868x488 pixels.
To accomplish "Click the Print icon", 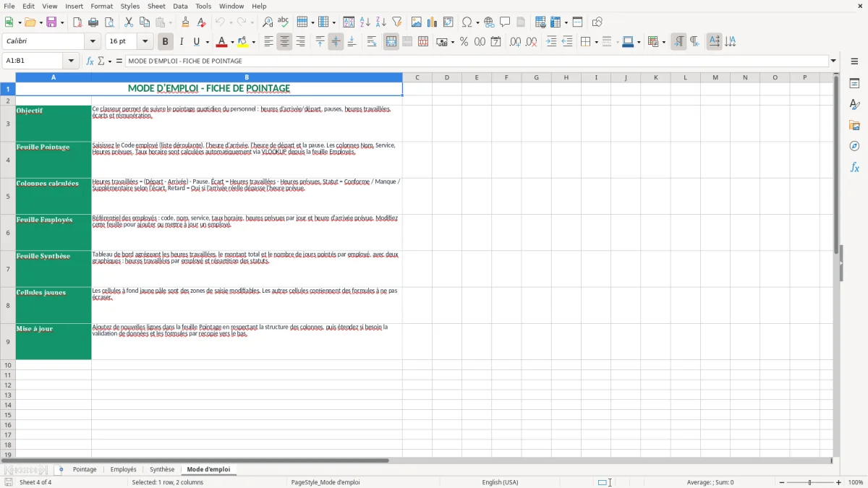I will tap(93, 22).
